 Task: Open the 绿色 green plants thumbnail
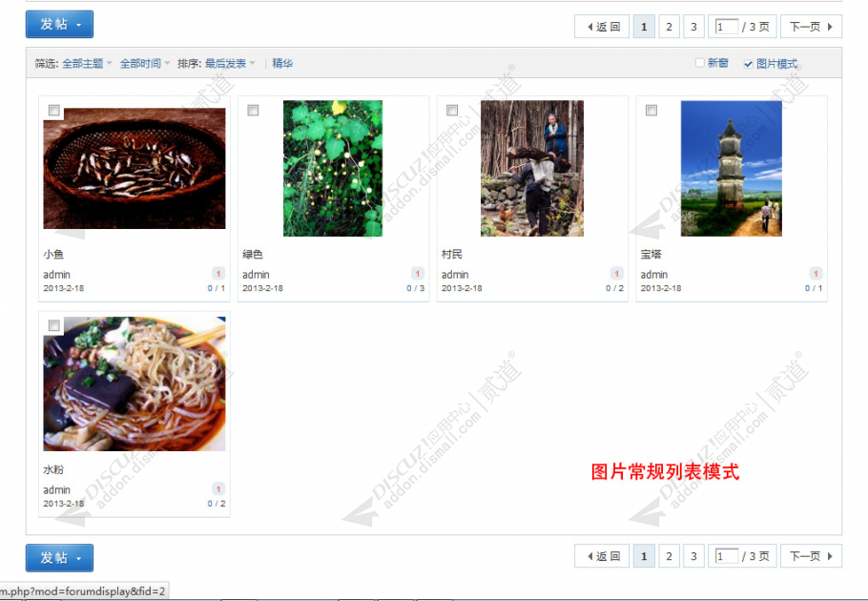coord(333,168)
